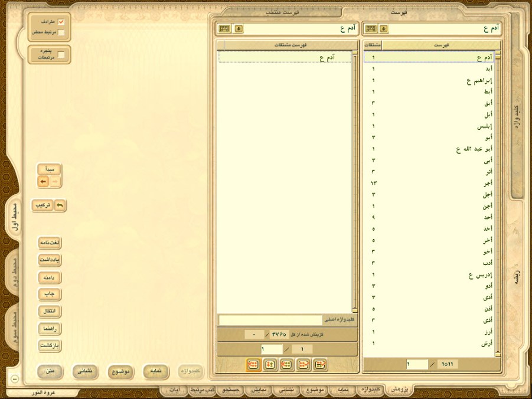Click the rightmost selection icon with checkmark

coord(321,365)
